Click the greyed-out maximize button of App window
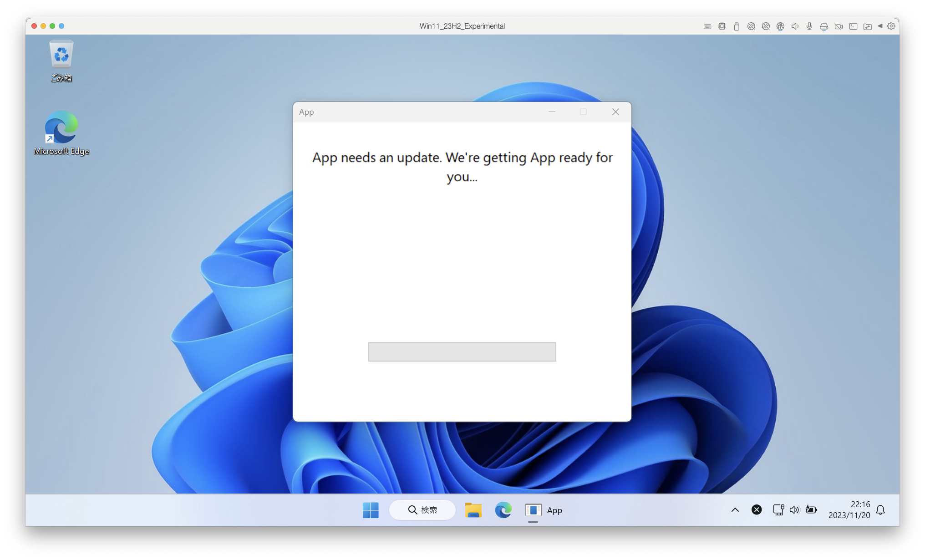This screenshot has height=560, width=925. pyautogui.click(x=583, y=112)
